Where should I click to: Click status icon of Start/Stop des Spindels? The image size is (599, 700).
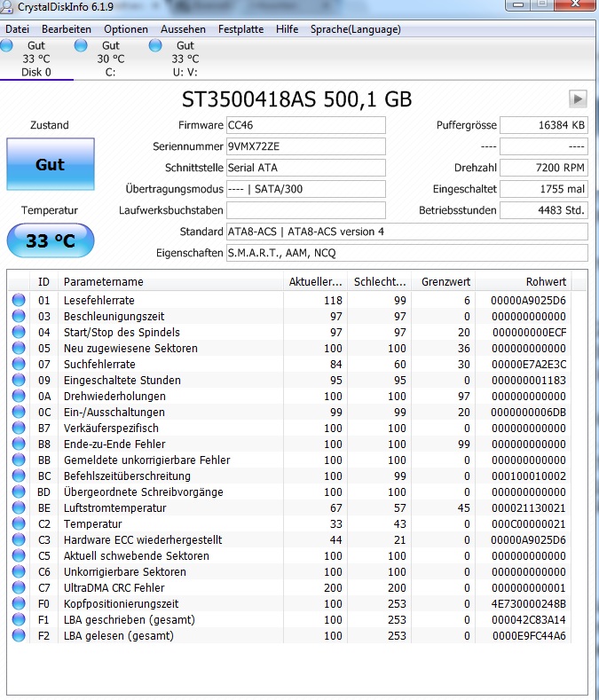coord(19,332)
